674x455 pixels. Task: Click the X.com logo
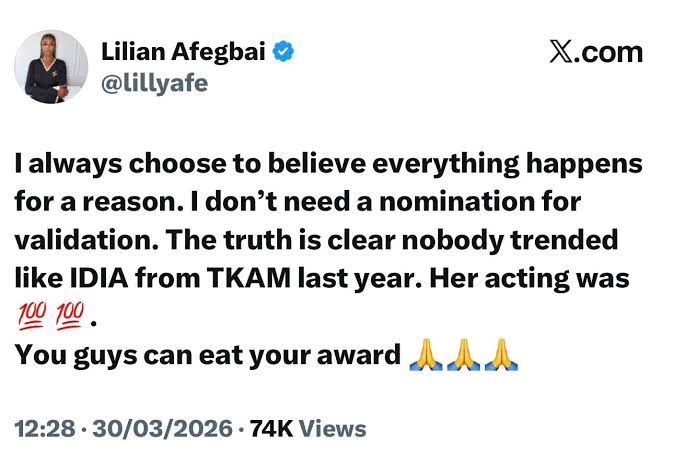[595, 51]
